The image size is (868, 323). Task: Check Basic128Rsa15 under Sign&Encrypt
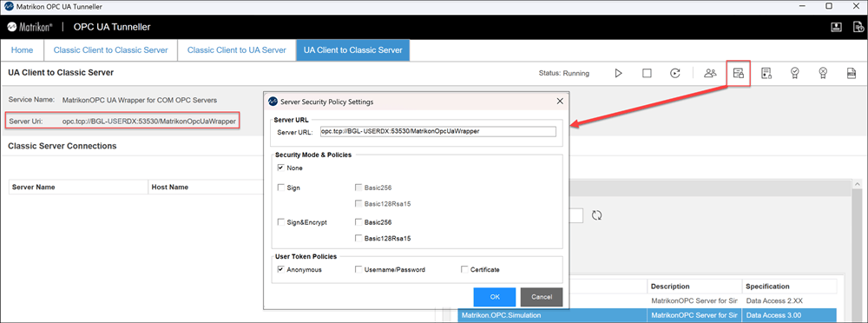click(358, 238)
